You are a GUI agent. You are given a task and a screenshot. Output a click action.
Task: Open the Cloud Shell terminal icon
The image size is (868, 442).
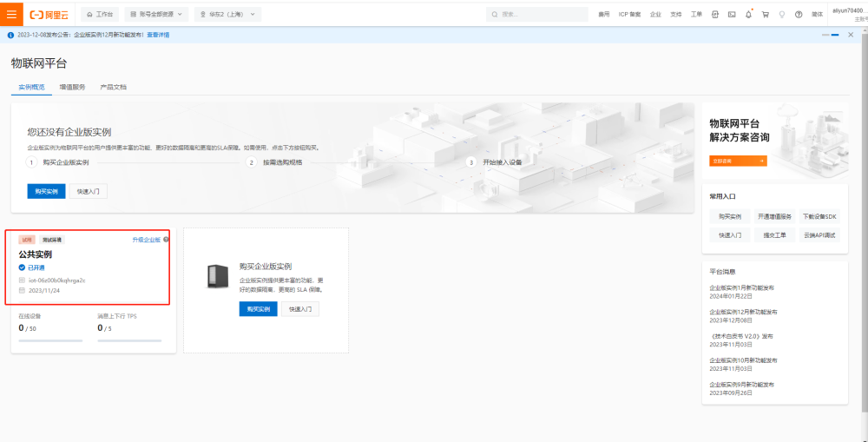[x=732, y=15]
